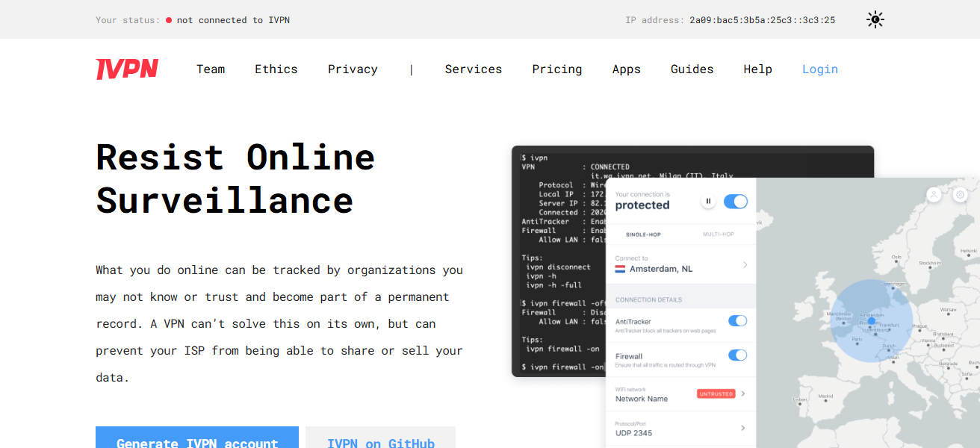Image resolution: width=980 pixels, height=448 pixels.
Task: Click the IP address value in the top bar
Action: (x=762, y=20)
